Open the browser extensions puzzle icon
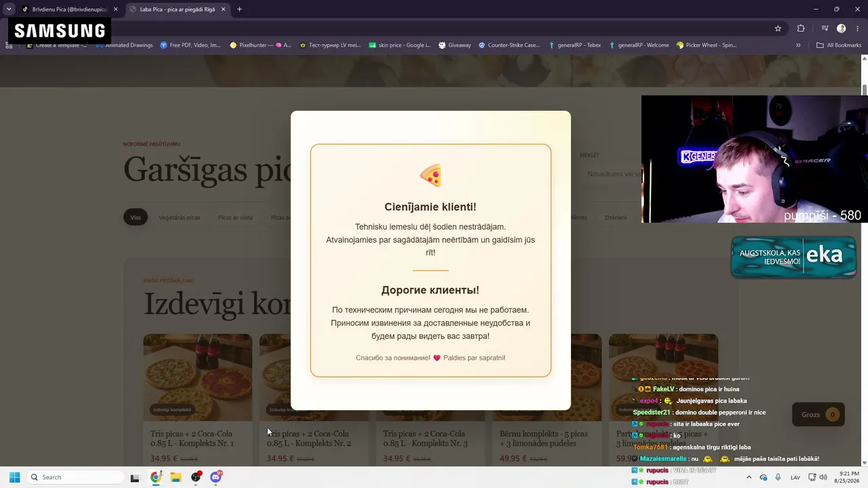The image size is (868, 488). point(801,28)
